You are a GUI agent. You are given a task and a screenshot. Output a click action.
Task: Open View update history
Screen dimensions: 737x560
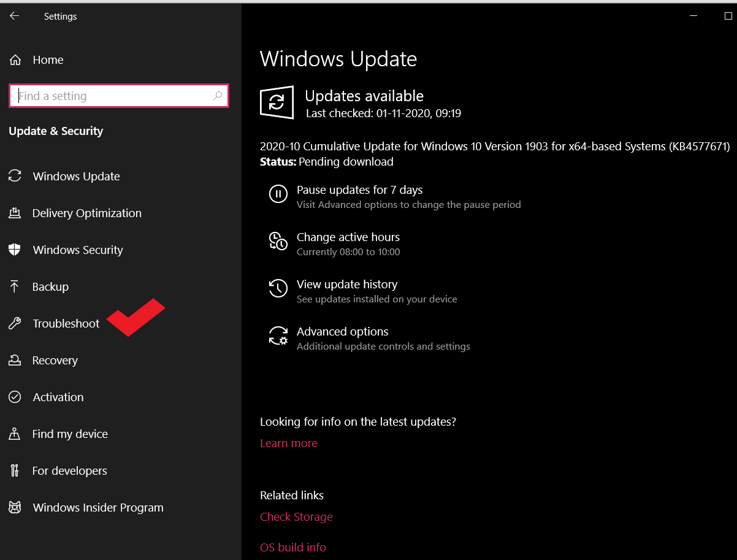[x=347, y=284]
